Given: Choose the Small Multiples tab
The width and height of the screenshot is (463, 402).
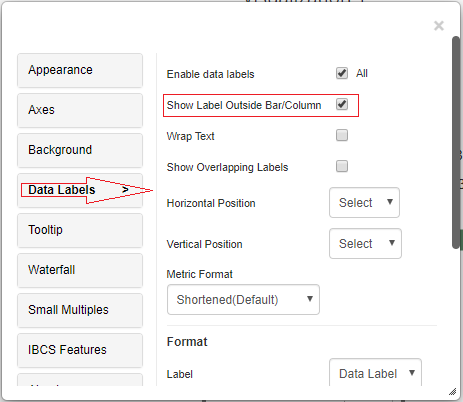Looking at the screenshot, I should [80, 310].
